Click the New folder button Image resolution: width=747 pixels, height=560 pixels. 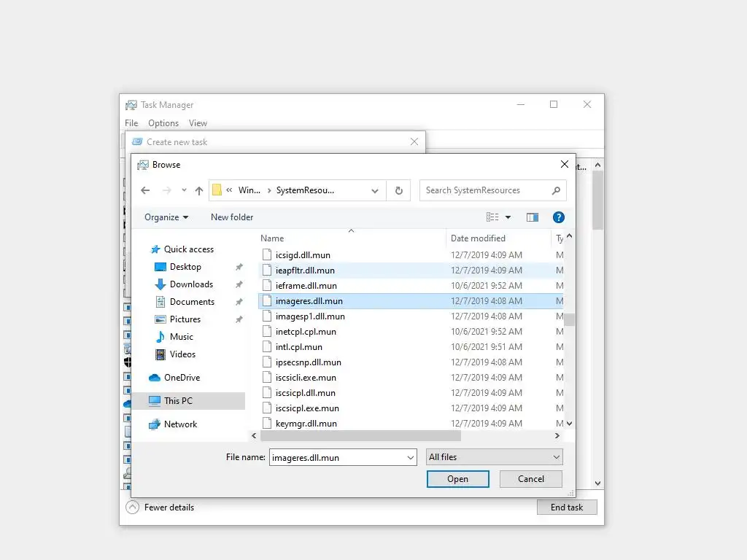232,217
